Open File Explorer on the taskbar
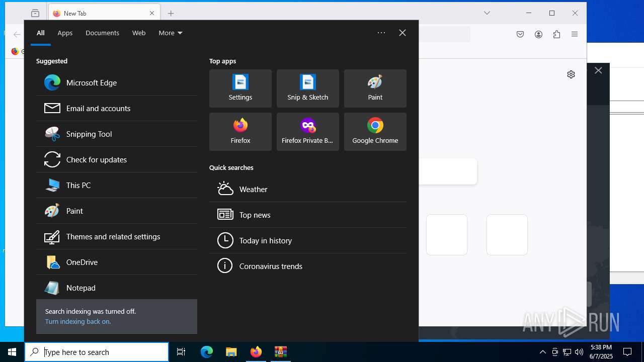Image resolution: width=644 pixels, height=362 pixels. coord(231,352)
